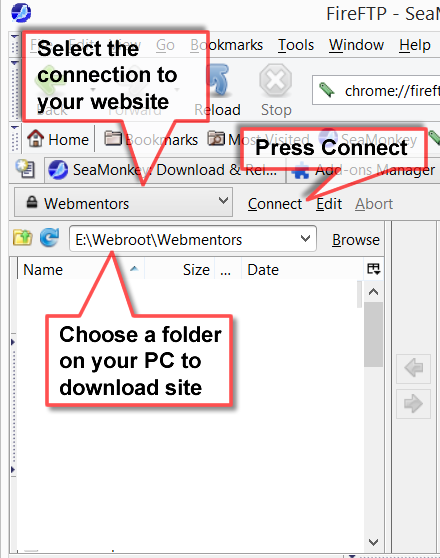
Task: Open the column picker for file list
Action: (373, 269)
